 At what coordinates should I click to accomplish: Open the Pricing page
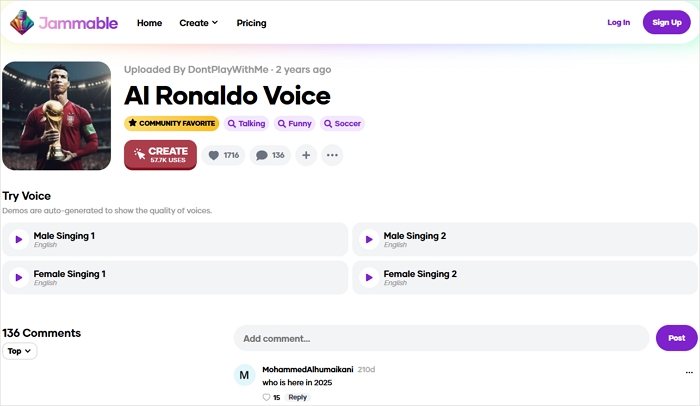point(251,23)
